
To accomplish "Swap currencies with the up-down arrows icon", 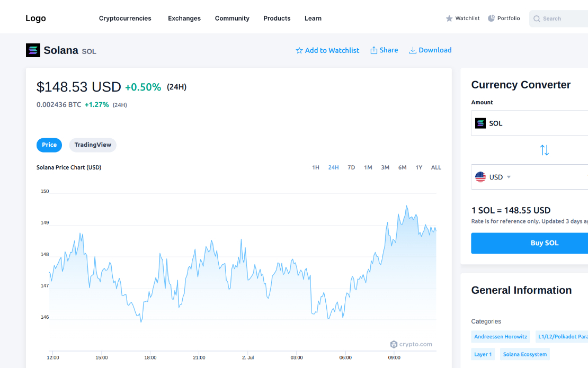I will click(x=545, y=150).
